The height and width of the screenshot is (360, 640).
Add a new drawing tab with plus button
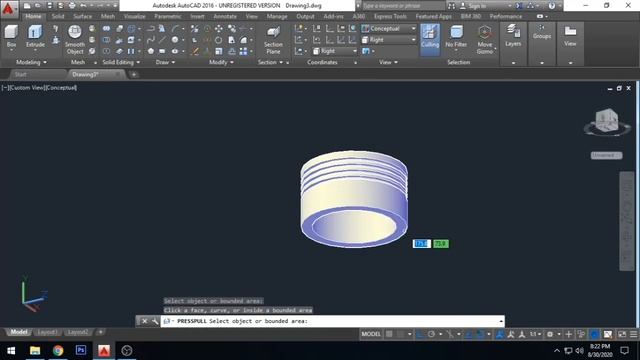[134, 74]
